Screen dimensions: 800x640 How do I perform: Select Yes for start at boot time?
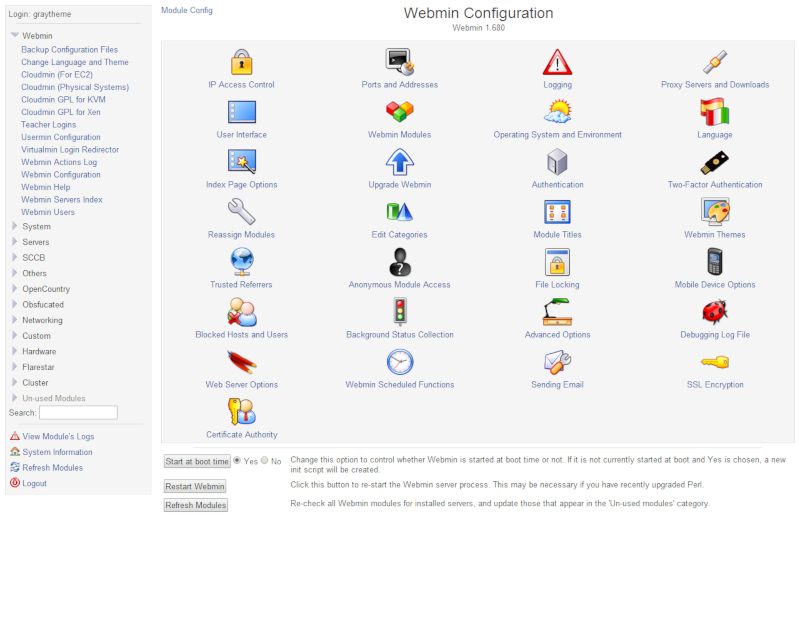[237, 460]
